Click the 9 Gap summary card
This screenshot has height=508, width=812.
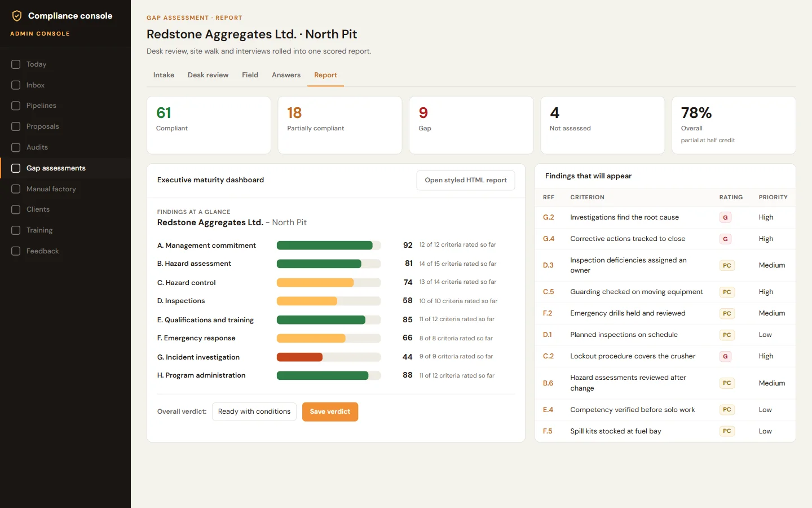[471, 125]
